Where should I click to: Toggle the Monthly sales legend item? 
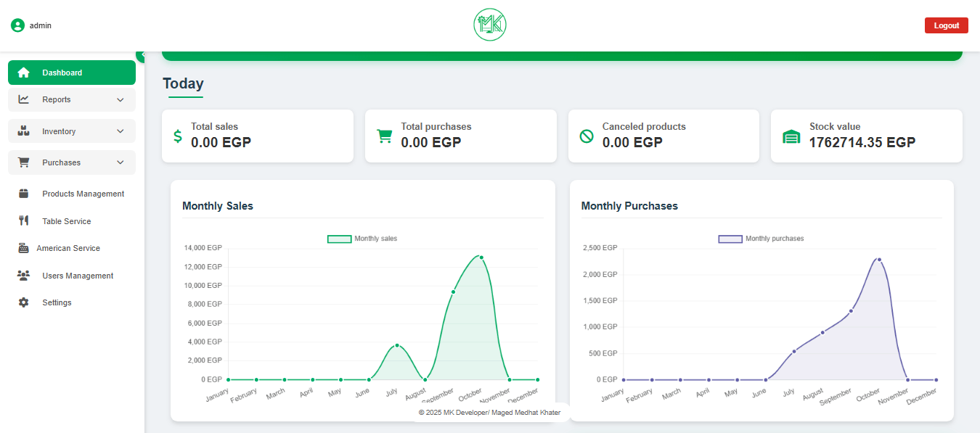pos(362,239)
